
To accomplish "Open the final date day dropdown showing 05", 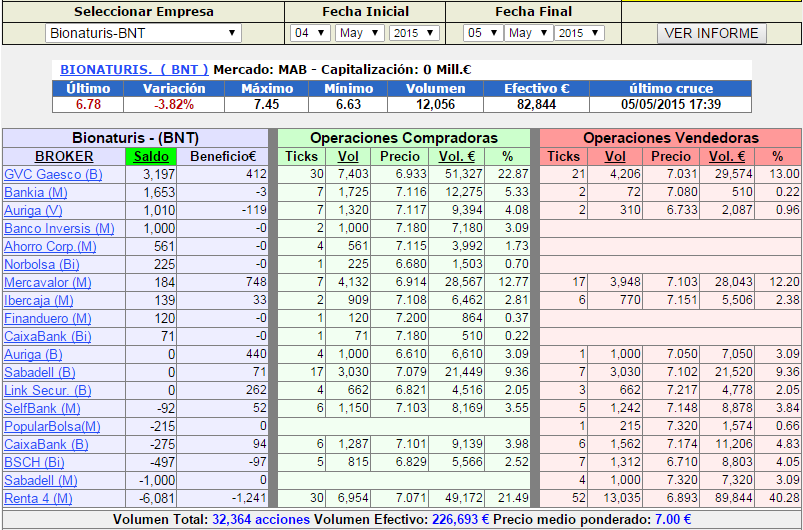I will (x=483, y=33).
